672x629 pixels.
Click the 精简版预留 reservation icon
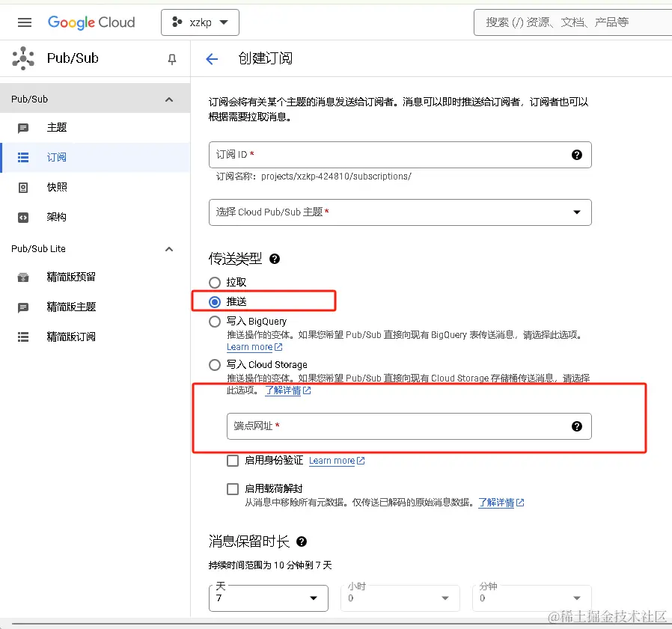click(23, 277)
